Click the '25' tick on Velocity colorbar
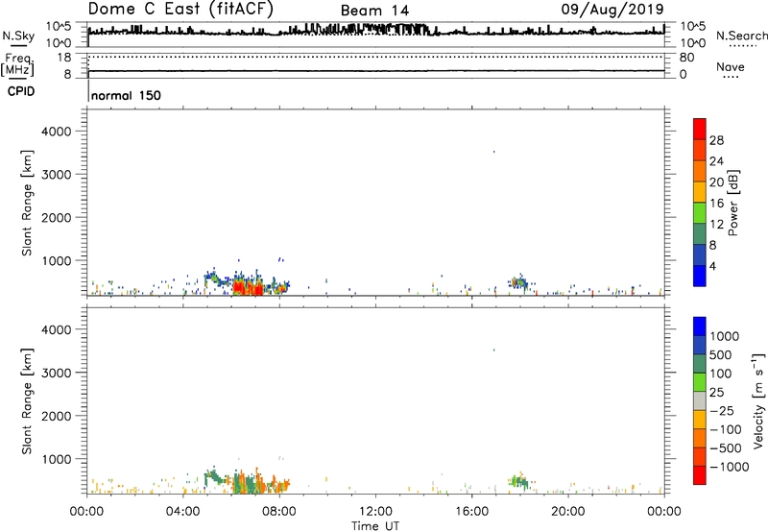 (717, 392)
